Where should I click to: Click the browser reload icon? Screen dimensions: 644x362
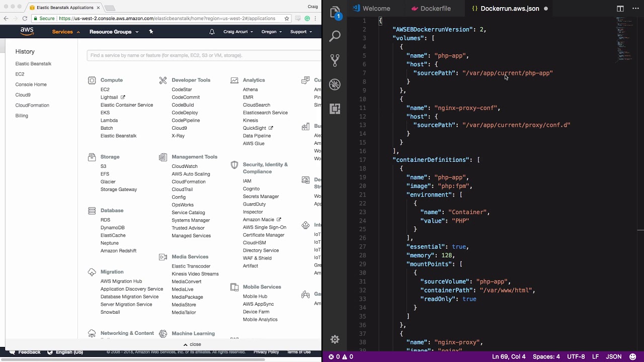point(26,19)
